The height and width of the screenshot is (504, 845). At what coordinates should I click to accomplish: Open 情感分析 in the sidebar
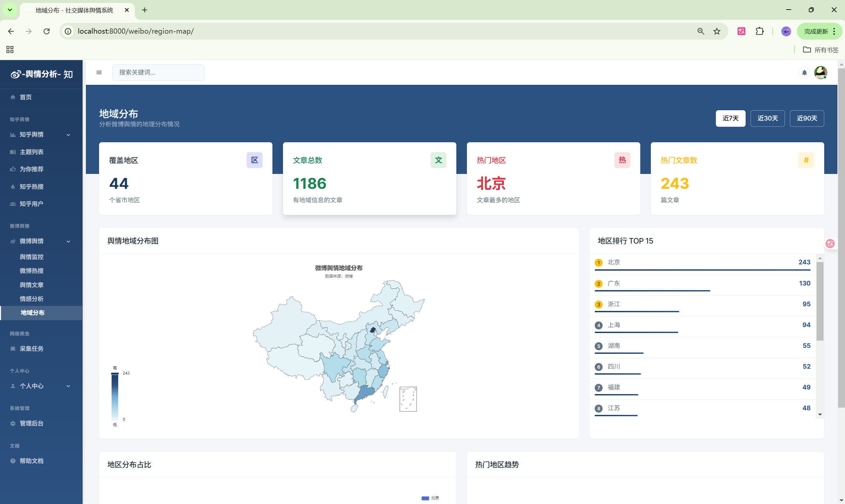32,299
